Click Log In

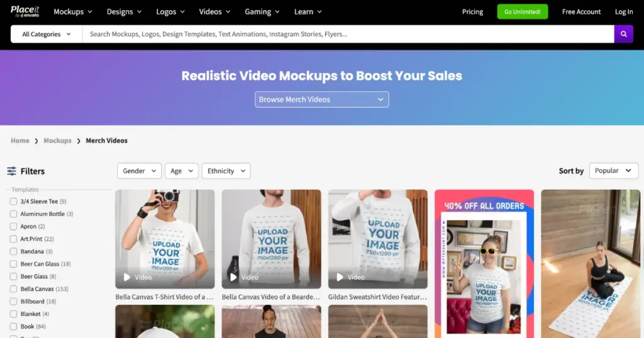click(624, 12)
